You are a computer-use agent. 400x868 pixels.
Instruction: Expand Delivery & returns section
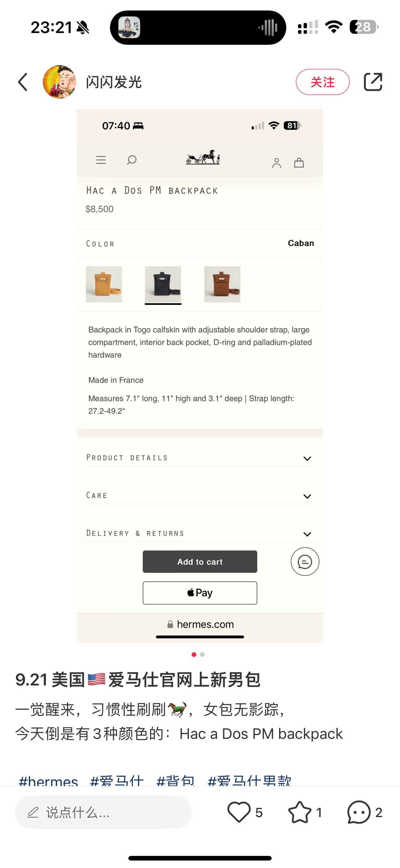(307, 534)
